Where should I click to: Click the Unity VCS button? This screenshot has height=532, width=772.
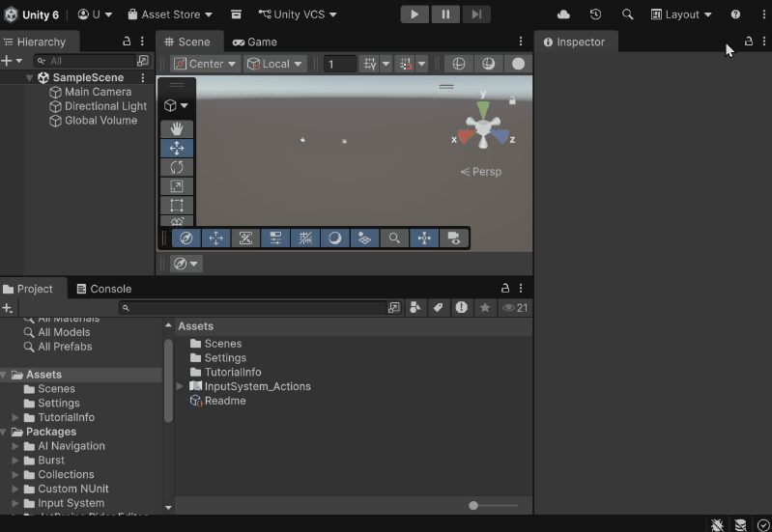[298, 14]
